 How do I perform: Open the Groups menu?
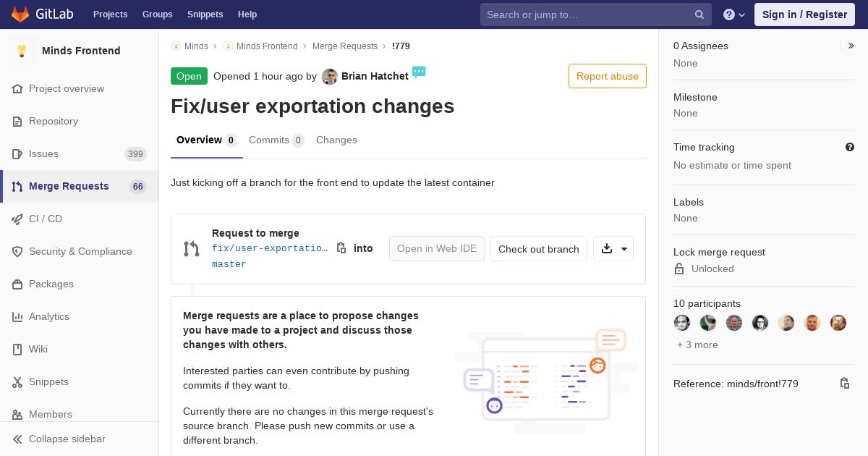158,14
